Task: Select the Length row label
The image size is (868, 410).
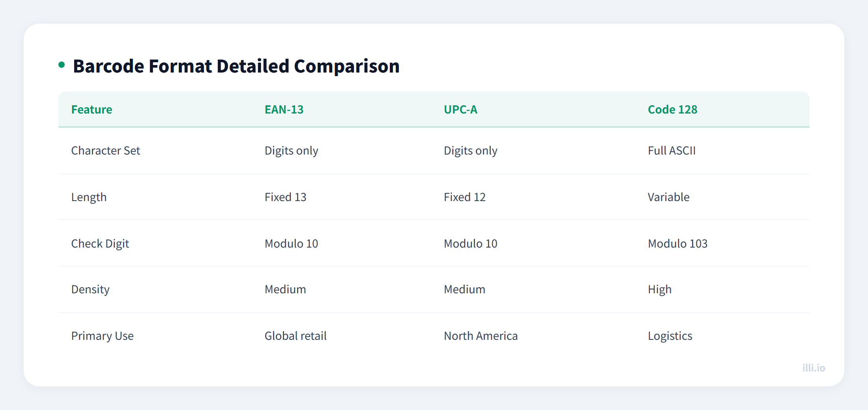Action: [x=89, y=197]
